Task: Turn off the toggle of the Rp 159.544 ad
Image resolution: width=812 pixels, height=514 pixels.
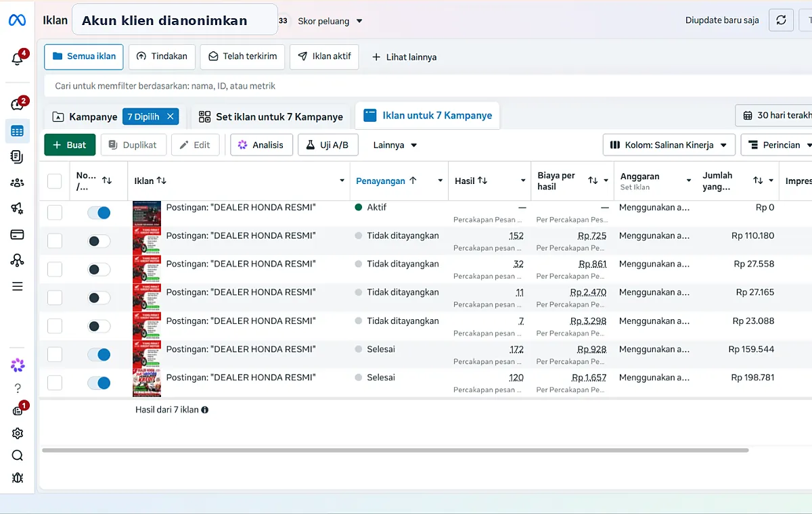Action: (x=99, y=354)
